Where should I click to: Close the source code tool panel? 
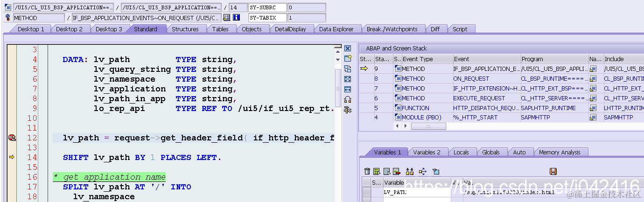click(347, 49)
